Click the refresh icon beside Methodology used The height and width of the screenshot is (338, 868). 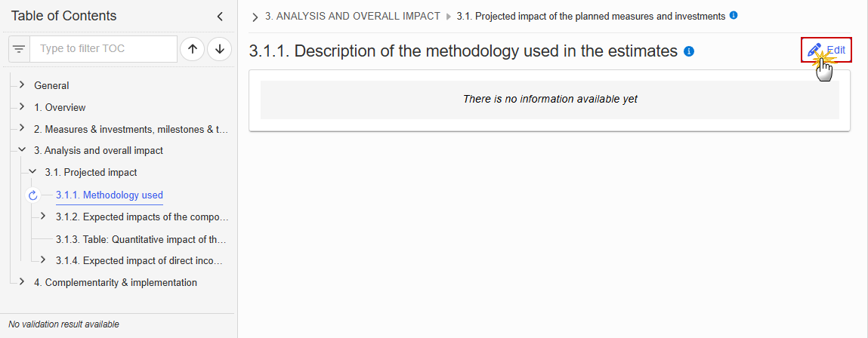tap(32, 195)
